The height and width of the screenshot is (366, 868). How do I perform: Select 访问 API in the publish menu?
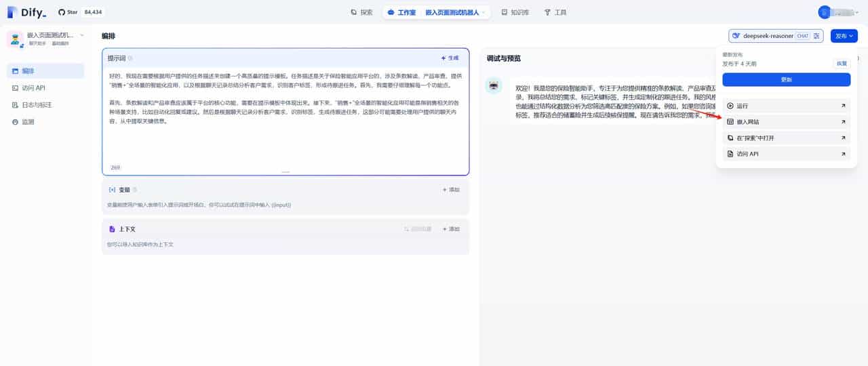tap(786, 154)
